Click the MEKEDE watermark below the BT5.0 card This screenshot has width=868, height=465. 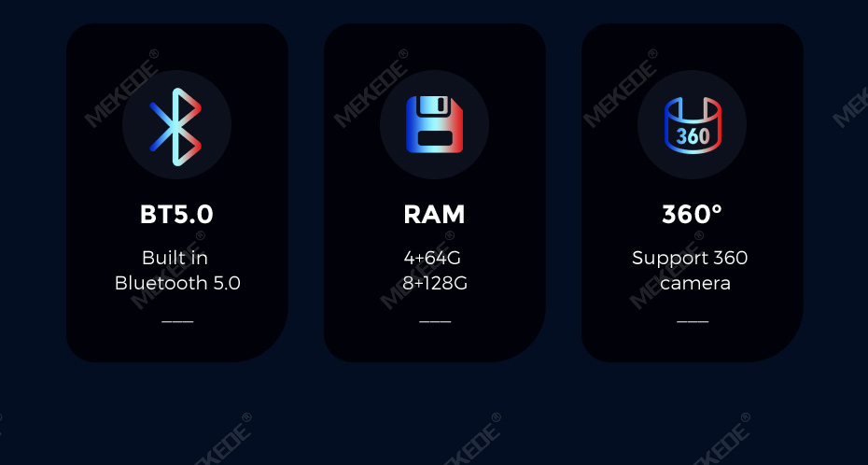[222, 440]
